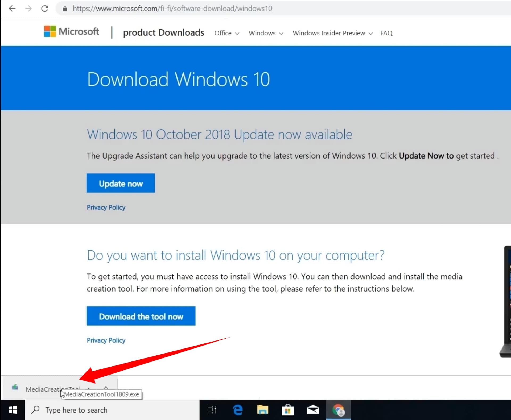The height and width of the screenshot is (420, 511).
Task: Open Privacy Policy link below Update now
Action: (x=106, y=207)
